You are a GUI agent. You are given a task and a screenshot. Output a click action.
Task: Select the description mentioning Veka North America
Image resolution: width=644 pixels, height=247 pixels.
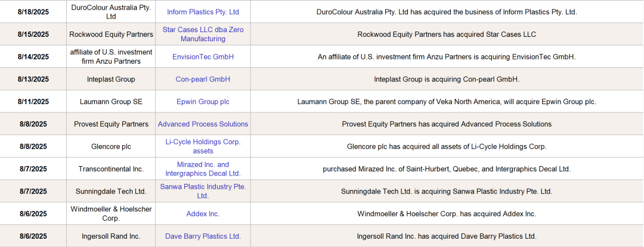click(x=447, y=102)
